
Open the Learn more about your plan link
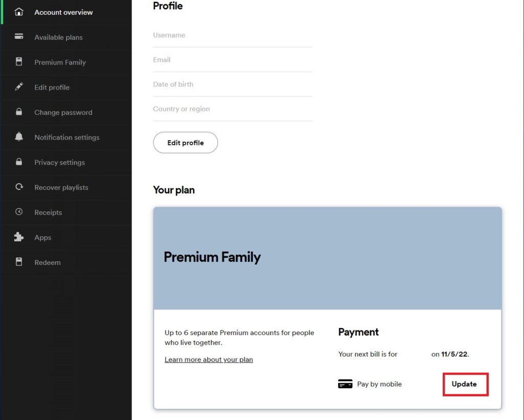coord(209,359)
